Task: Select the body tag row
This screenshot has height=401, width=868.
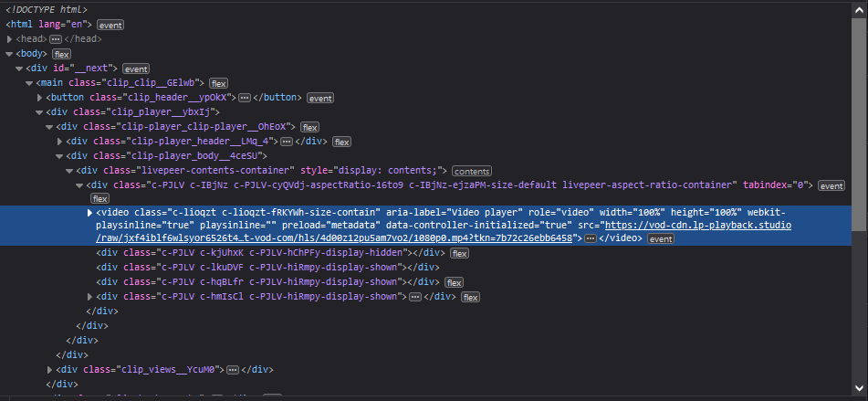Action: (32, 54)
